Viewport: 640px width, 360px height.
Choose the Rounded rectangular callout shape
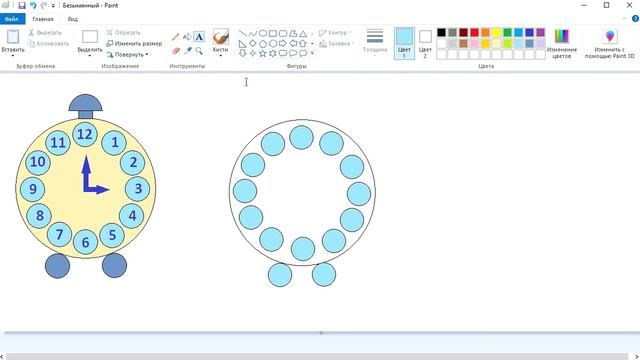coord(283,53)
